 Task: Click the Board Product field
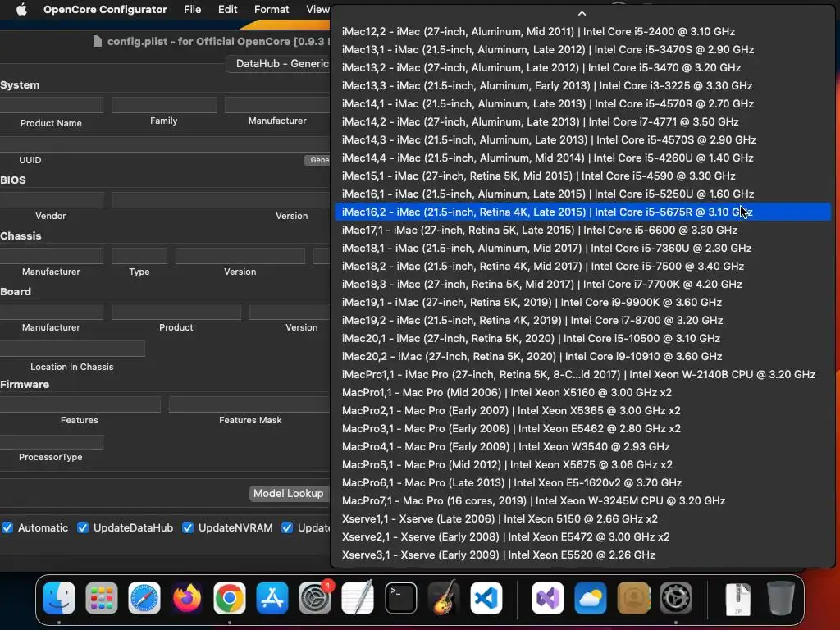(176, 311)
